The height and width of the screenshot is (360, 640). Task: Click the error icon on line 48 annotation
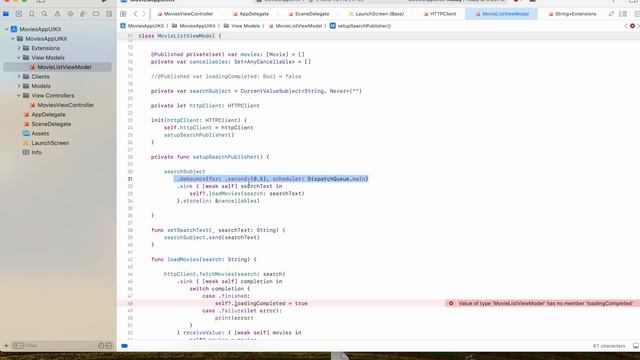[x=451, y=303]
